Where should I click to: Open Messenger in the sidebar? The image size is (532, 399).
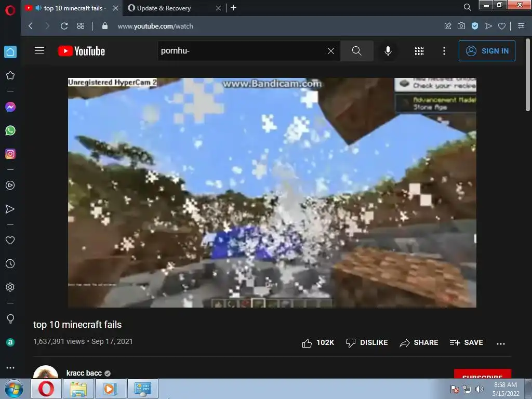(x=10, y=107)
